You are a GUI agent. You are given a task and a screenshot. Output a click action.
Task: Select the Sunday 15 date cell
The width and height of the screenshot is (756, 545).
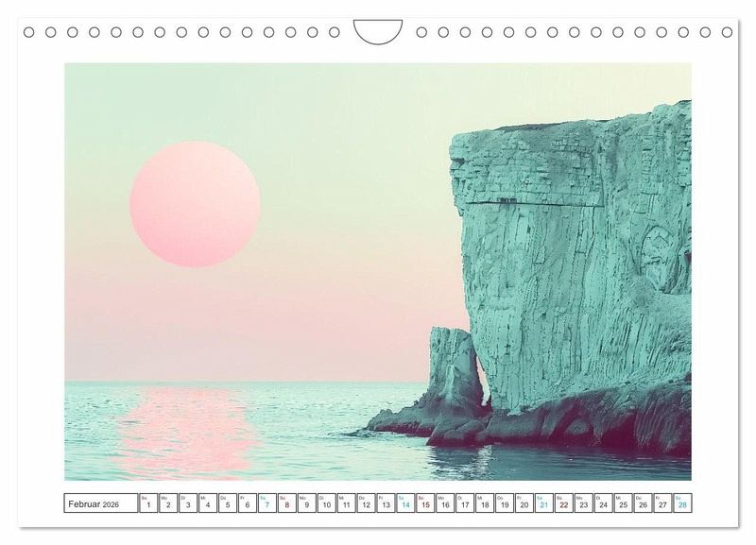[x=425, y=502]
